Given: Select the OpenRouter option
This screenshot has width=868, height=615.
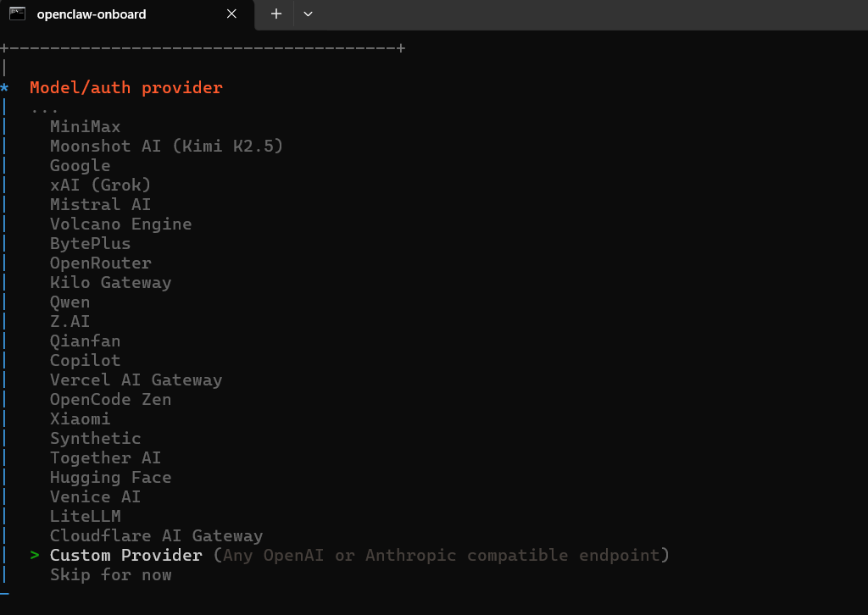Looking at the screenshot, I should pyautogui.click(x=101, y=263).
